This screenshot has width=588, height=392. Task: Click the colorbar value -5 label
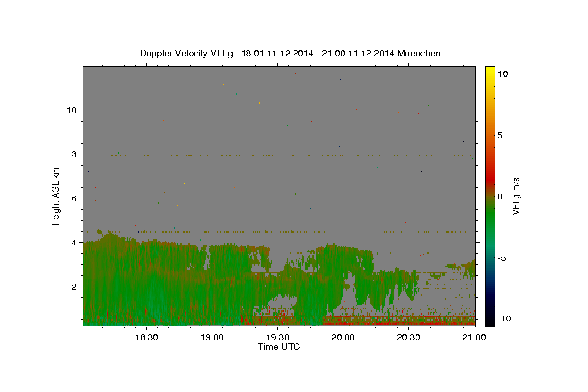pyautogui.click(x=502, y=258)
